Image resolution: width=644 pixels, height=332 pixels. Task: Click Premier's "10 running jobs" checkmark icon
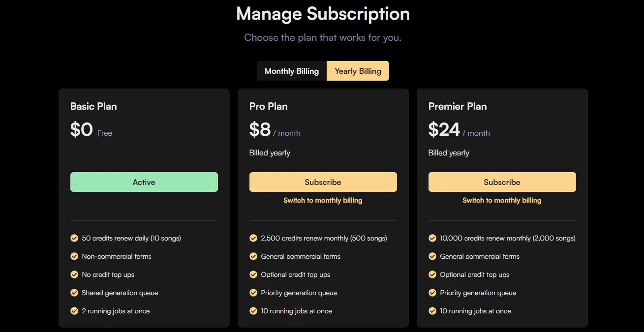(432, 311)
